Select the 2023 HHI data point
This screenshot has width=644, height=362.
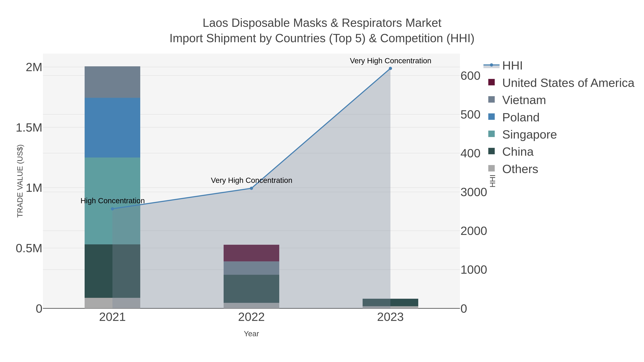[391, 68]
